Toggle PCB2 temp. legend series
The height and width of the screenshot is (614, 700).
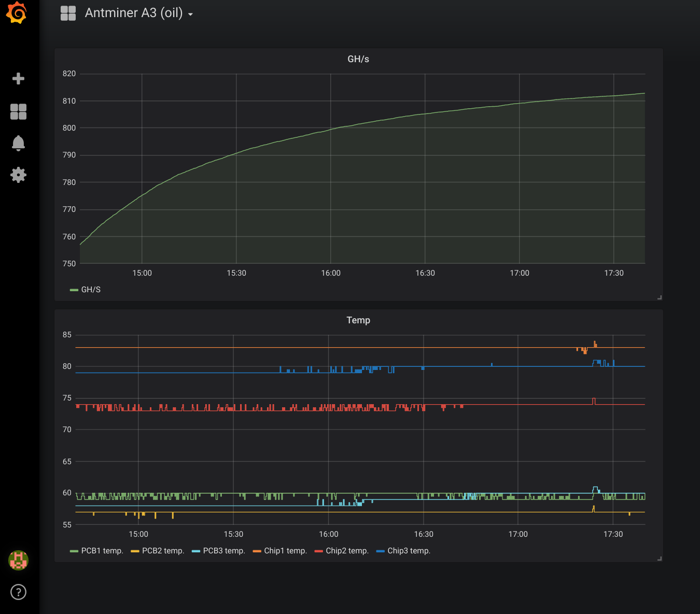[x=163, y=551]
